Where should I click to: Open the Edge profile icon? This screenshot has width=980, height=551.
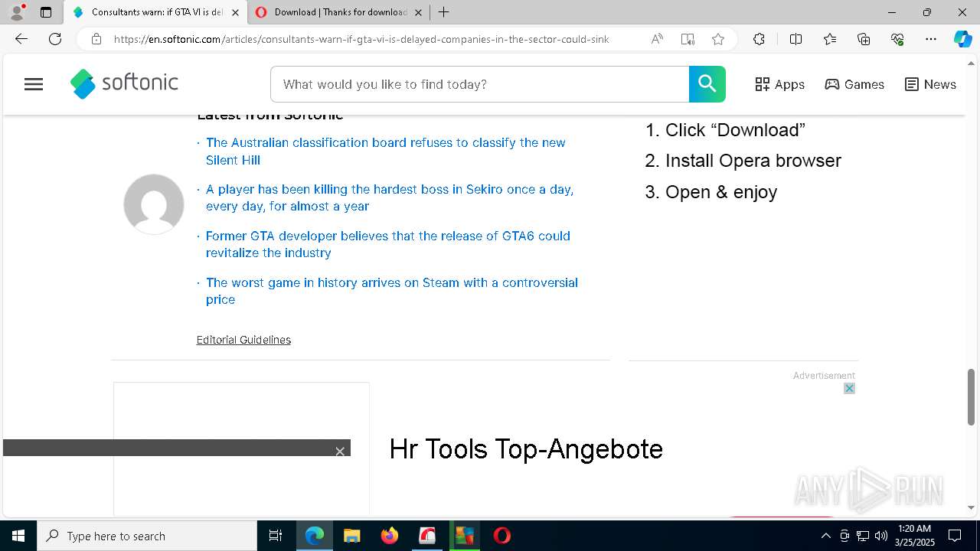tap(16, 12)
